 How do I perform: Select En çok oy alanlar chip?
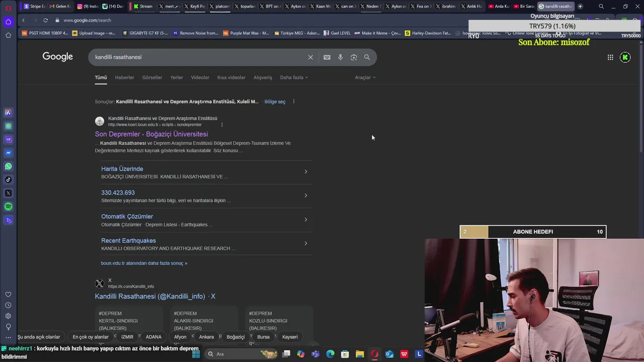tap(91, 337)
